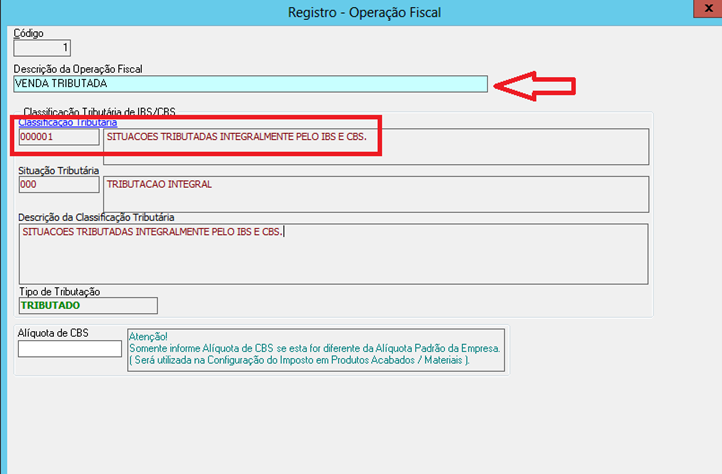This screenshot has width=722, height=474.
Task: Select the Situação Tributária code 000 field
Action: pos(58,185)
